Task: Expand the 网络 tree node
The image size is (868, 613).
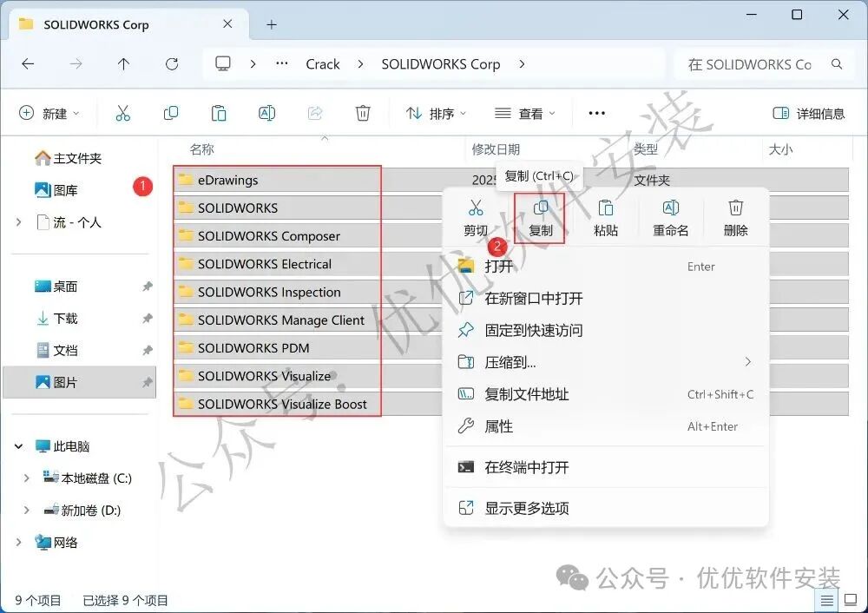Action: click(x=19, y=542)
